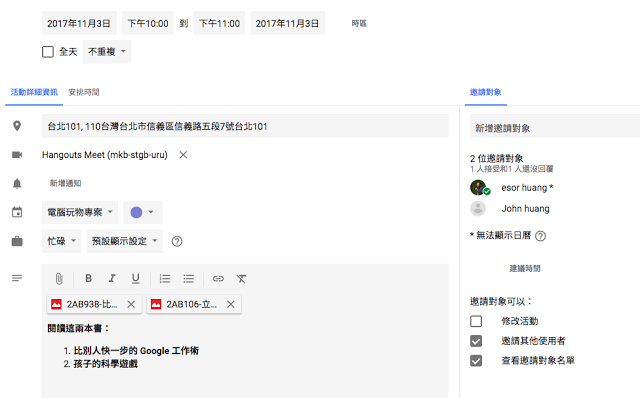This screenshot has height=398, width=640.
Task: Click the calendar icon beside 電腦玩物專案
Action: click(x=17, y=212)
